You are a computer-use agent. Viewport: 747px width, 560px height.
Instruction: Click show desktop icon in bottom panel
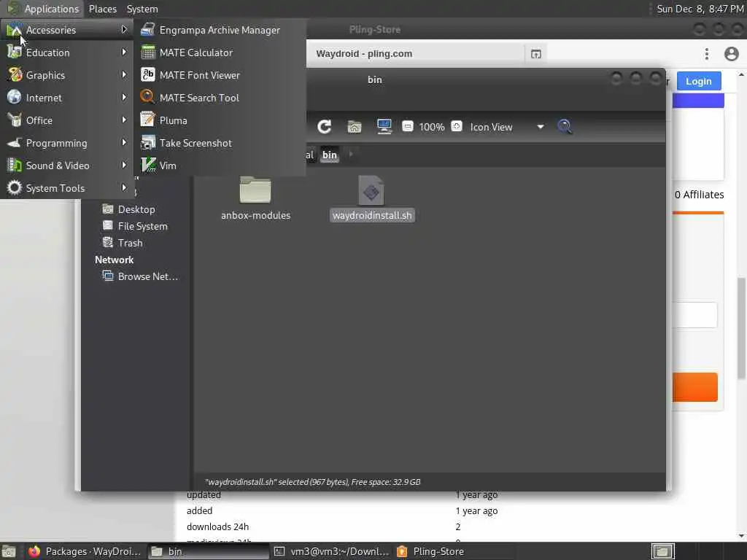click(9, 551)
